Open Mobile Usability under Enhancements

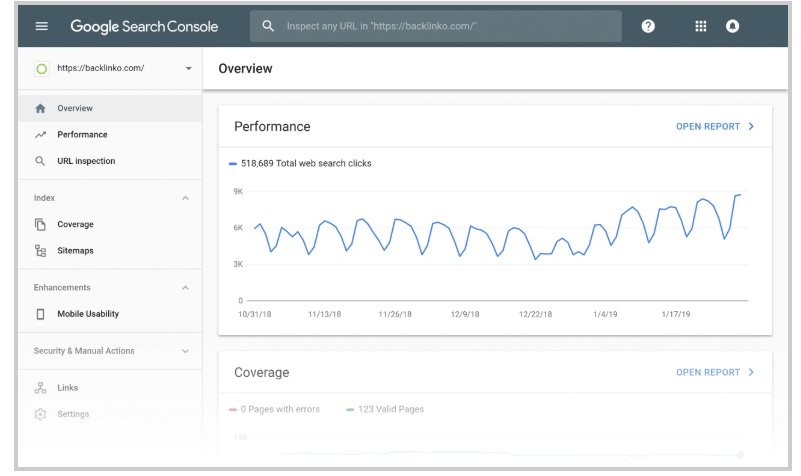point(110,314)
